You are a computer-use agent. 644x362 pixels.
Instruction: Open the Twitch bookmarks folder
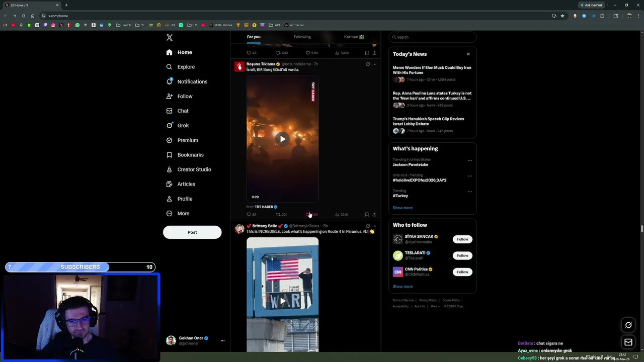(x=123, y=25)
